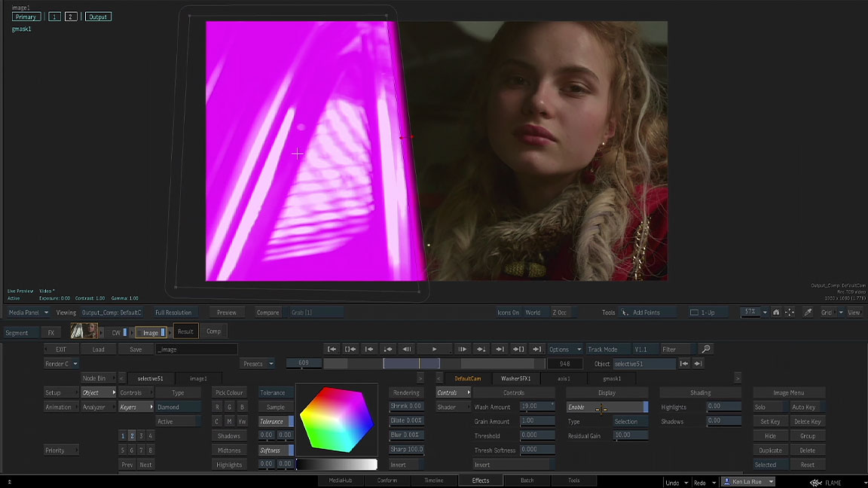The image size is (868, 488).
Task: Click the Midtones button
Action: coord(229,450)
